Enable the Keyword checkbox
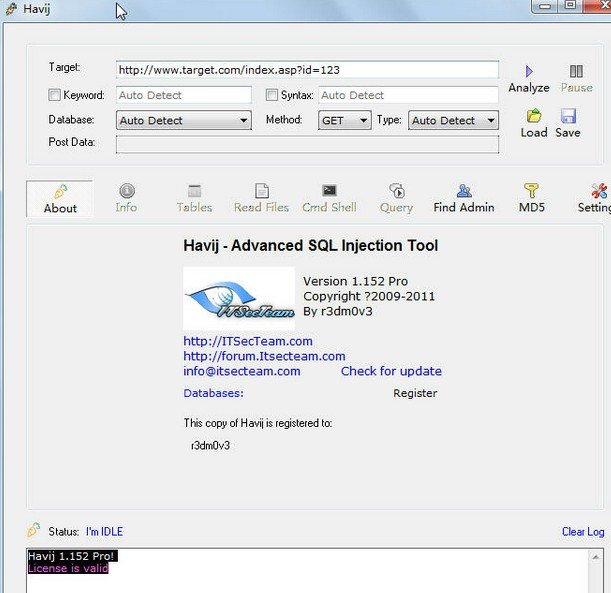Image resolution: width=611 pixels, height=593 pixels. 54,95
